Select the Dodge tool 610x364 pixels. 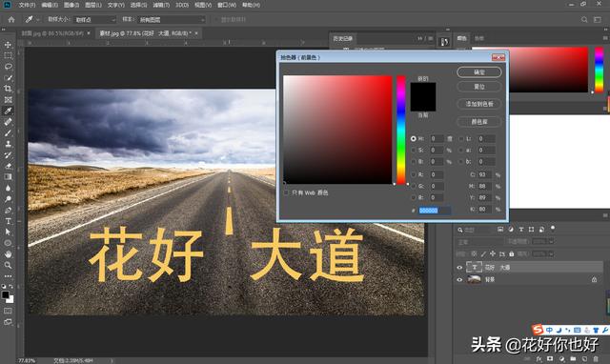point(8,199)
